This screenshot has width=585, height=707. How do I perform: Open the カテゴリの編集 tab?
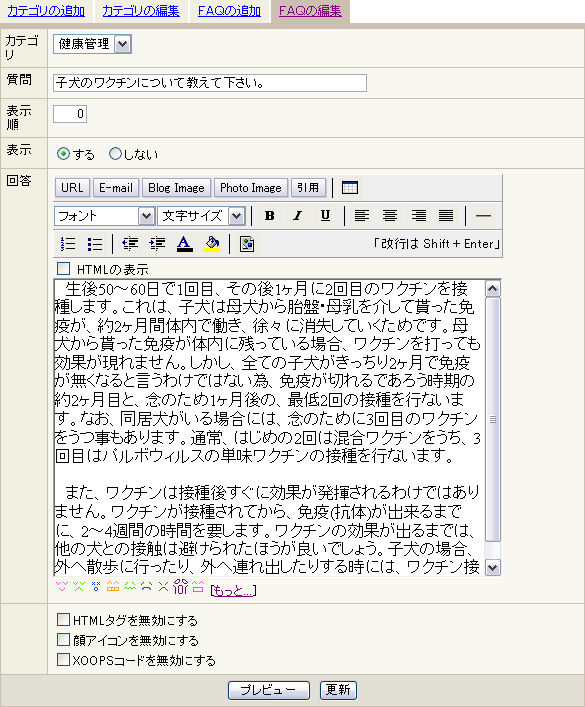(x=141, y=11)
